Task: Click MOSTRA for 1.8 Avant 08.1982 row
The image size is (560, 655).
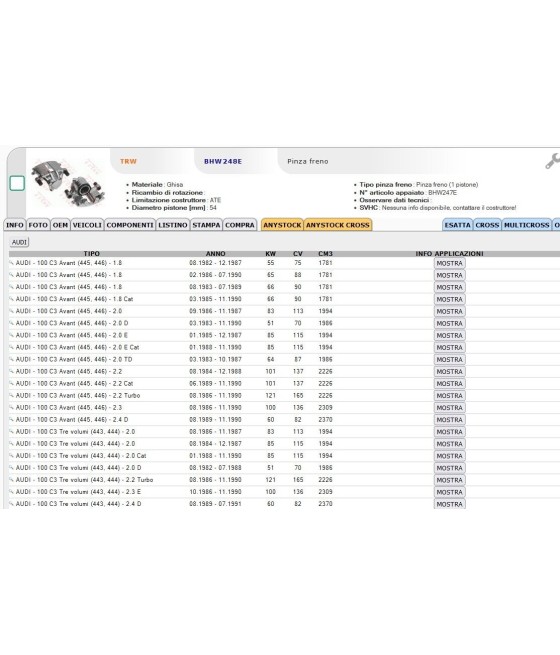Action: coord(449,263)
